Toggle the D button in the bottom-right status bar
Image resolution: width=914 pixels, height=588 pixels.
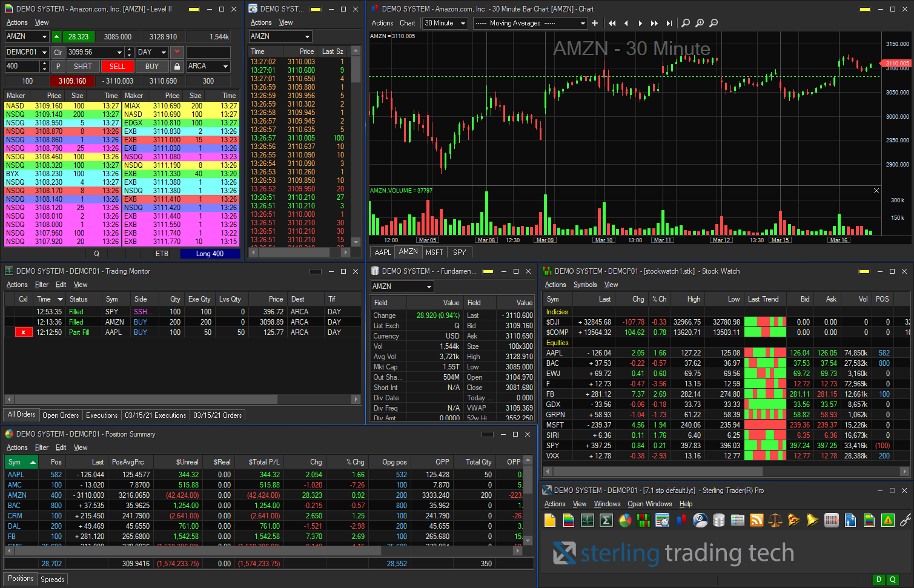click(878, 580)
